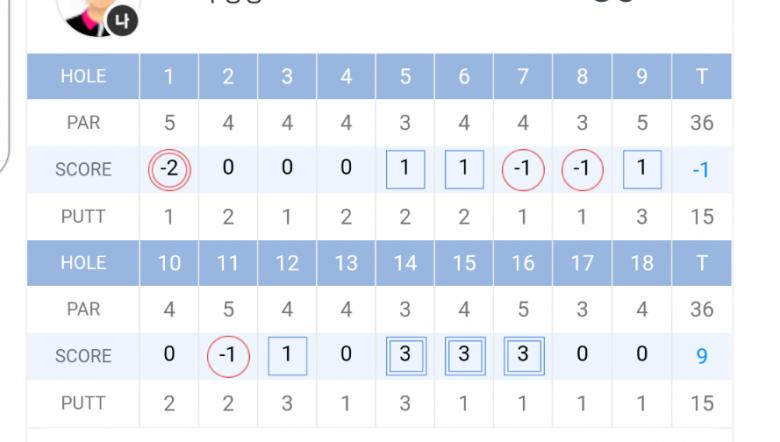780x442 pixels.
Task: Click the back nine total score of 9
Action: point(701,356)
